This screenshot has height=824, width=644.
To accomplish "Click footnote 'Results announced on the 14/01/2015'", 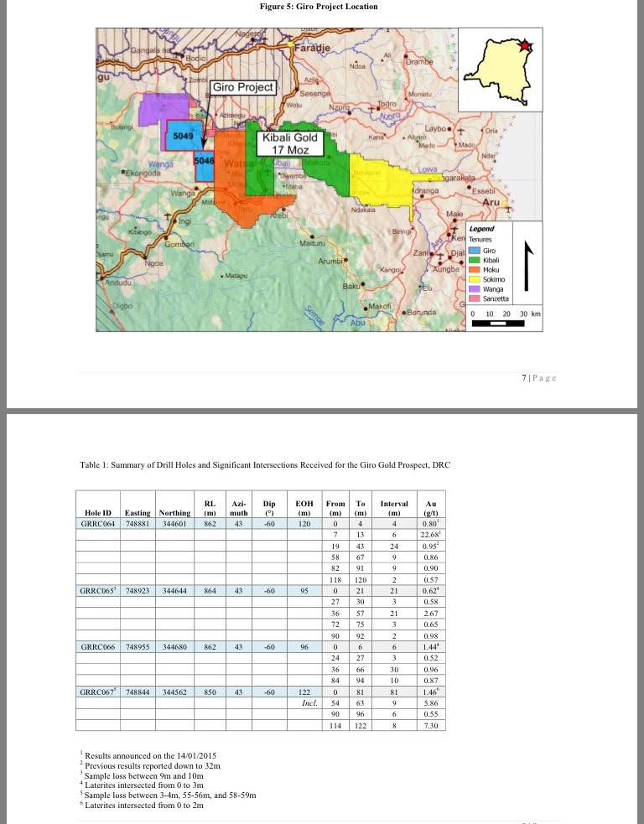I will 148,756.
